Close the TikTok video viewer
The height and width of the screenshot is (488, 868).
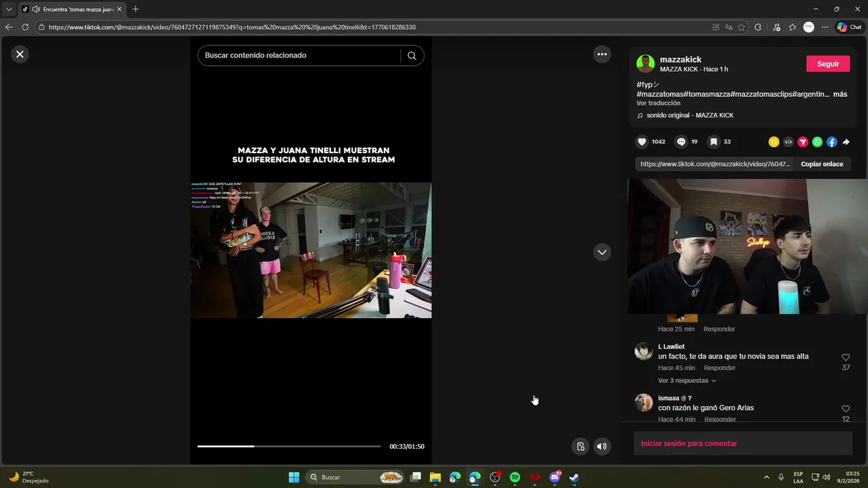coord(20,54)
